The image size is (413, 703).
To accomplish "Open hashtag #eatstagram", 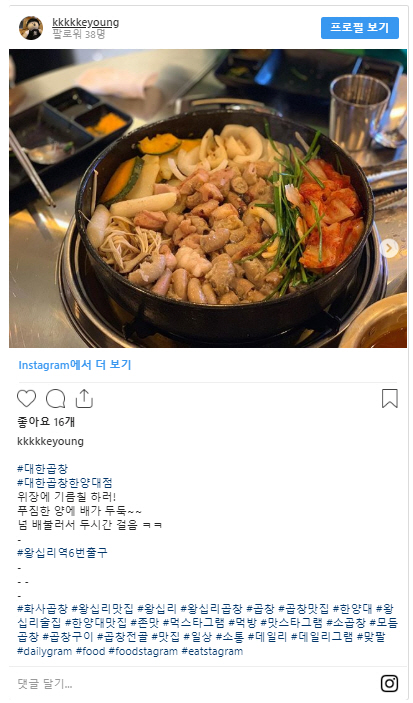I will pyautogui.click(x=212, y=651).
